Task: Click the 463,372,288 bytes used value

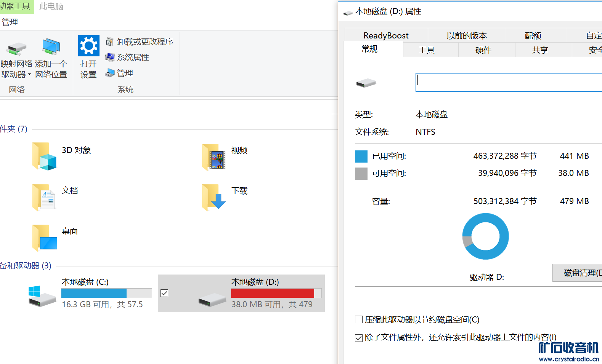Action: tap(505, 156)
